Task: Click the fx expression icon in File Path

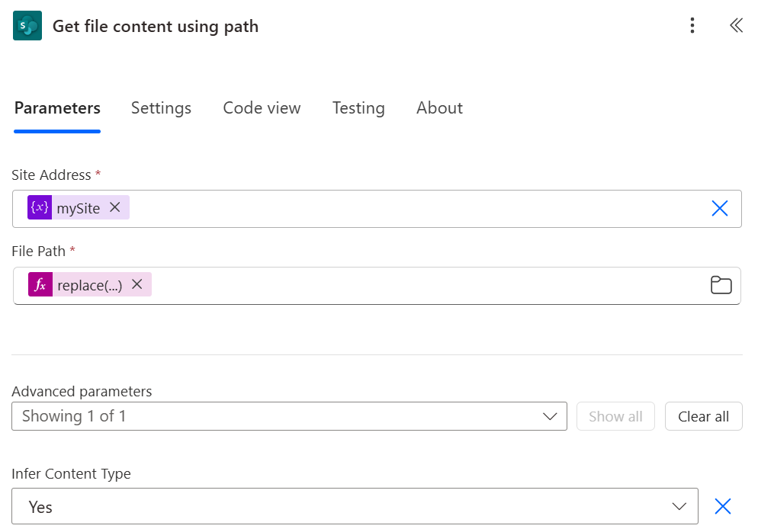Action: coord(40,284)
